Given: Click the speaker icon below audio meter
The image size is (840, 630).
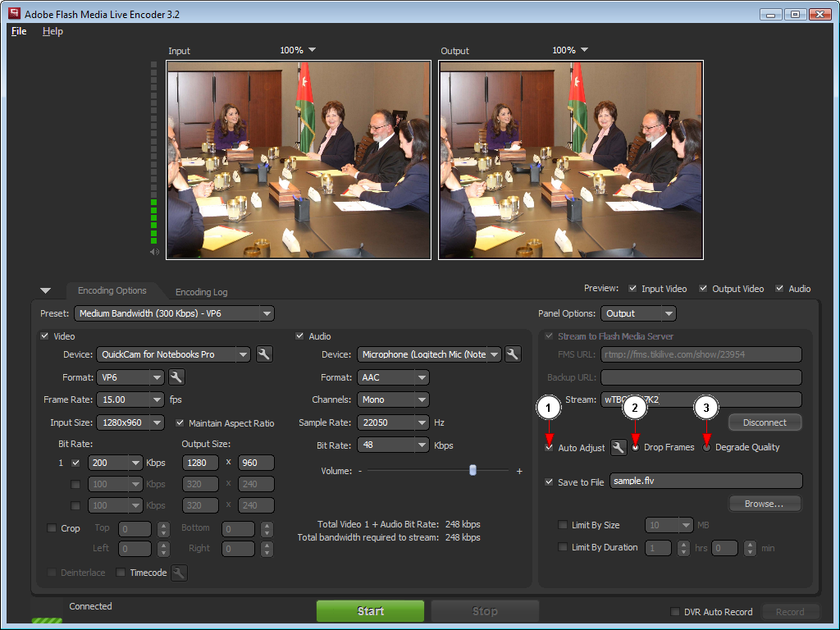Looking at the screenshot, I should [x=154, y=252].
